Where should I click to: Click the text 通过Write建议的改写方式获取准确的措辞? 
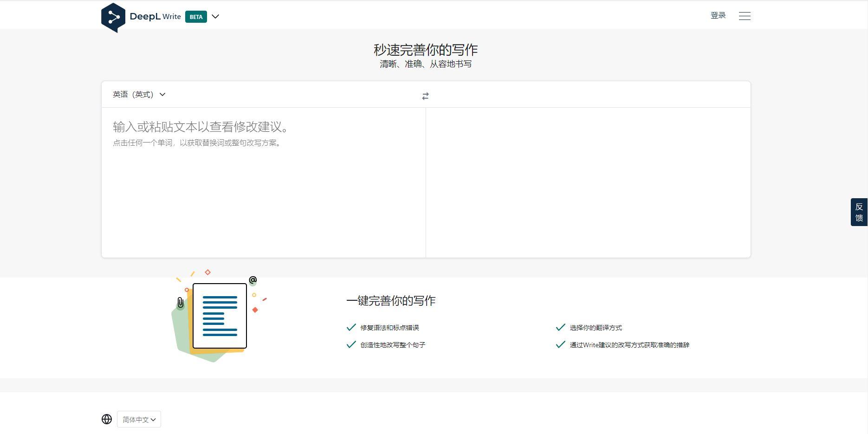pyautogui.click(x=629, y=345)
